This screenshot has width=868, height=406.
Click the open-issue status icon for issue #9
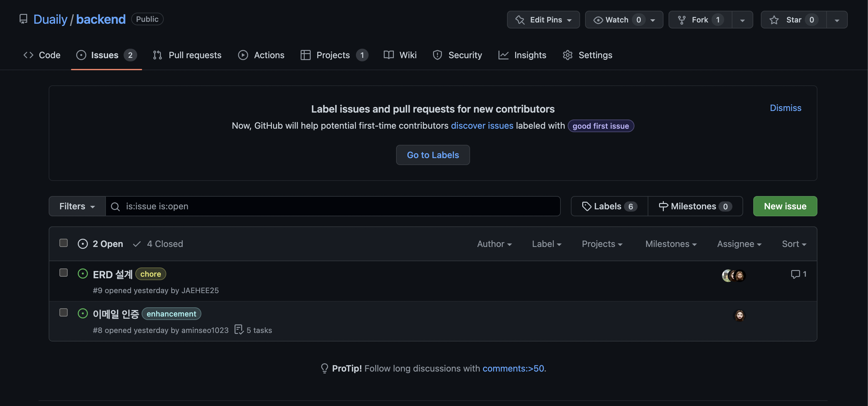[x=83, y=274]
